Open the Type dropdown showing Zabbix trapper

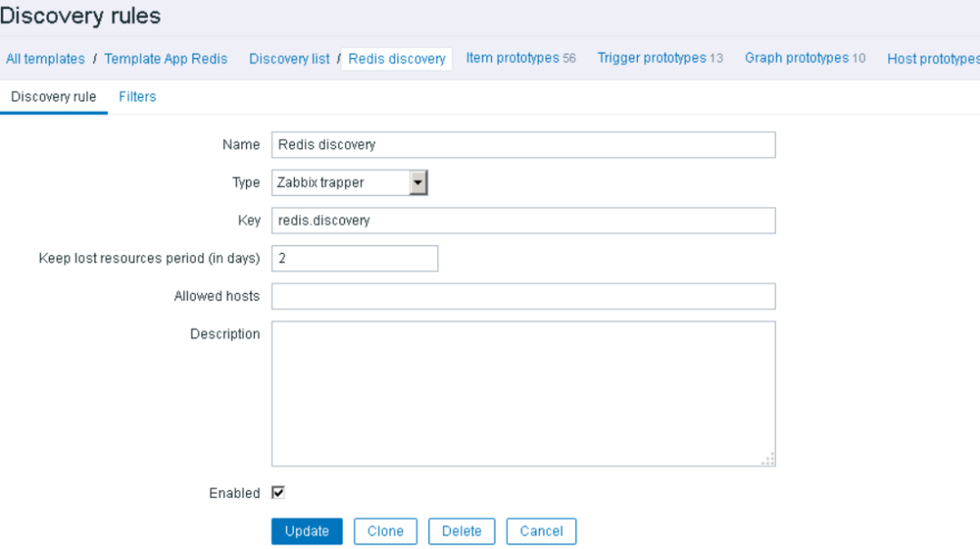tap(349, 182)
